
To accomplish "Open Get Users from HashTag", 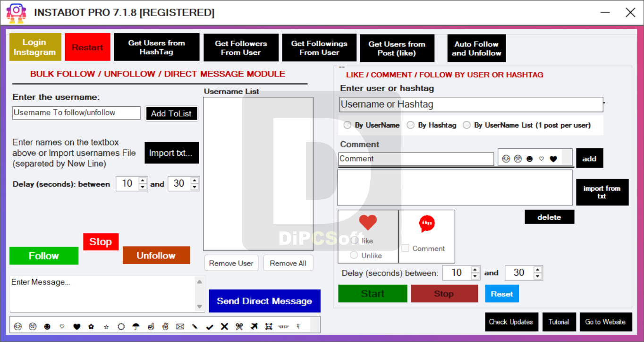I will (x=157, y=47).
